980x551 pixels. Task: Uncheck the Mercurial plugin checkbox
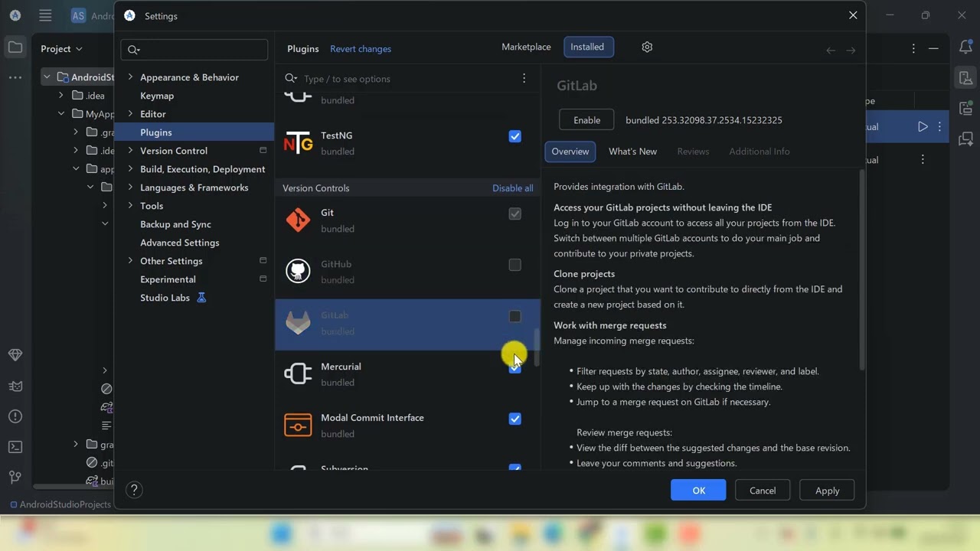click(x=515, y=367)
